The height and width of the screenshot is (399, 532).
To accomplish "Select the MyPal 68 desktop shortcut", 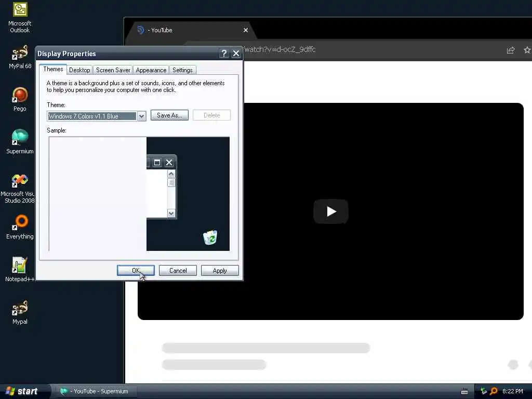I will click(x=20, y=57).
